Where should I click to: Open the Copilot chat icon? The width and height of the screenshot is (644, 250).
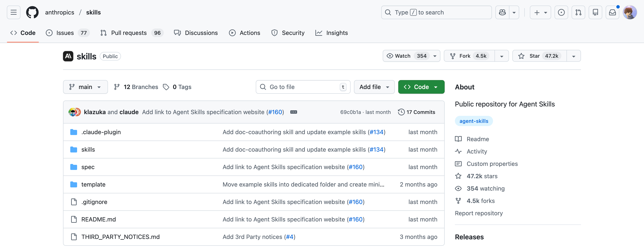[x=502, y=12]
